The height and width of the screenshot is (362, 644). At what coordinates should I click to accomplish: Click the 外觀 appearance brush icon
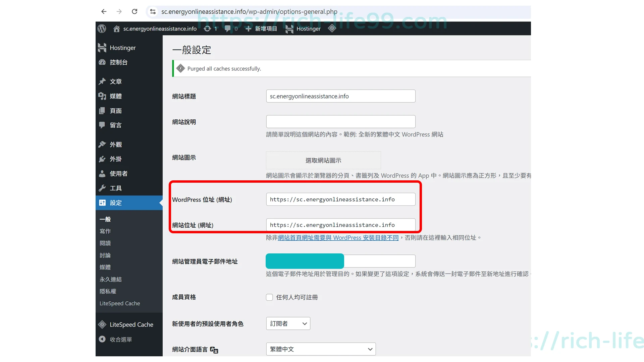[102, 144]
